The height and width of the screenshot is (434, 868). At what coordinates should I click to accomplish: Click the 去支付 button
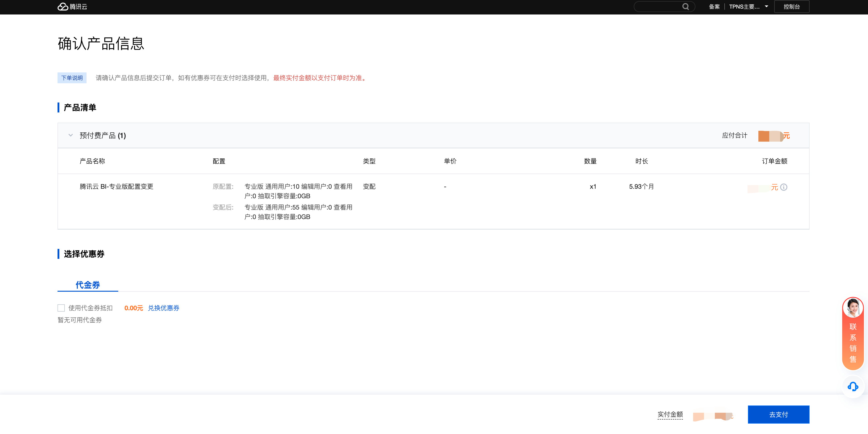click(x=778, y=415)
